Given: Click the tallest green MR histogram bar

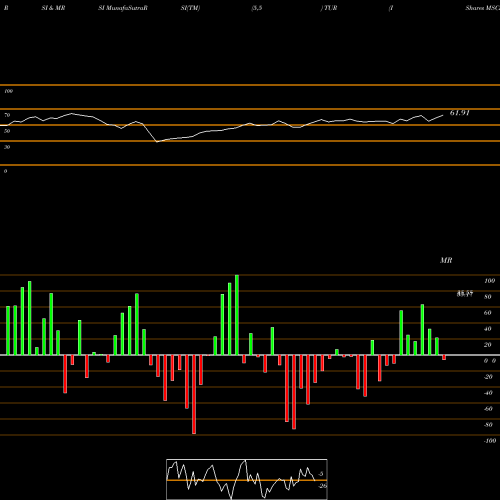Looking at the screenshot, I should (237, 315).
